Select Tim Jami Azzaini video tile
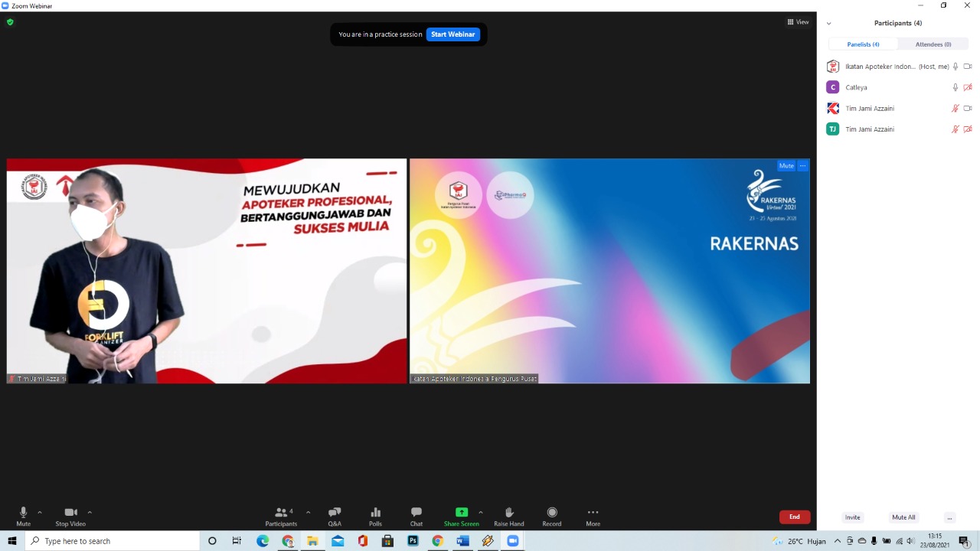Viewport: 980px width, 551px height. tap(207, 271)
